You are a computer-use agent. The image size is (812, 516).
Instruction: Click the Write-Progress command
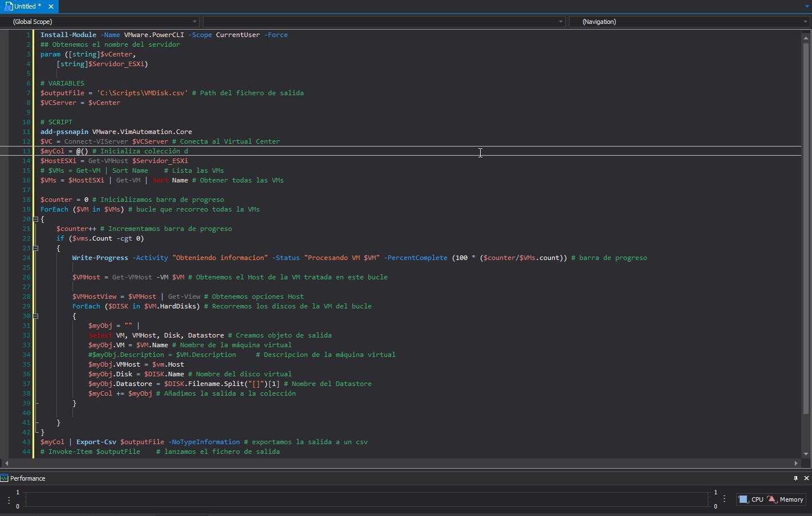(100, 258)
